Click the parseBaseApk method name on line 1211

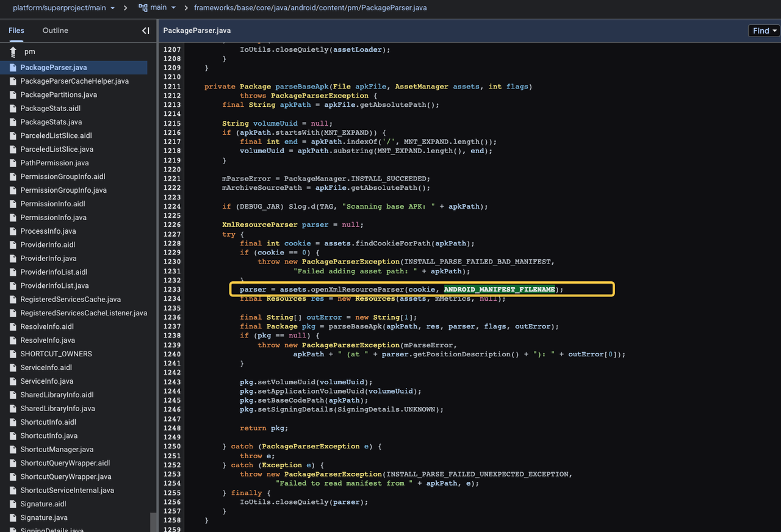(302, 86)
